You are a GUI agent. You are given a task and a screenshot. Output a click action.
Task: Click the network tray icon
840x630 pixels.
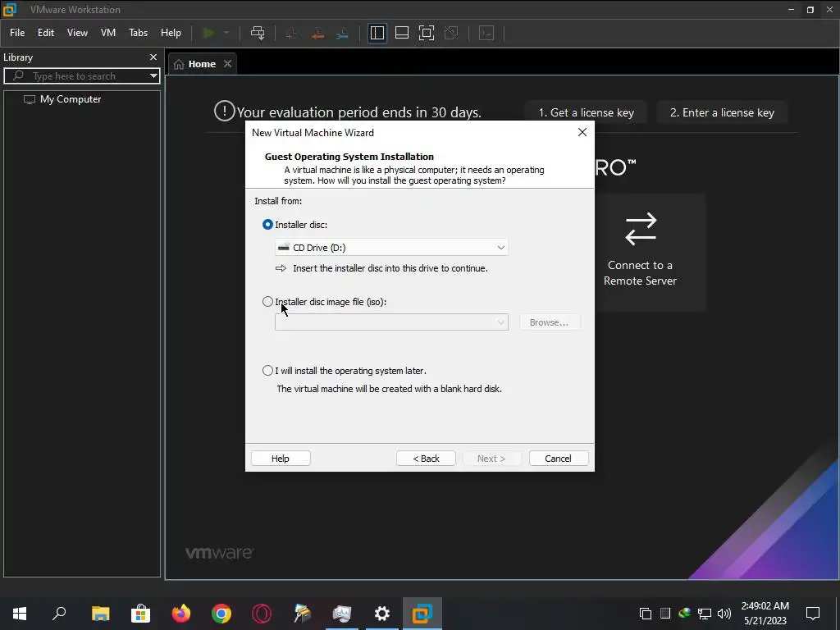tap(705, 614)
